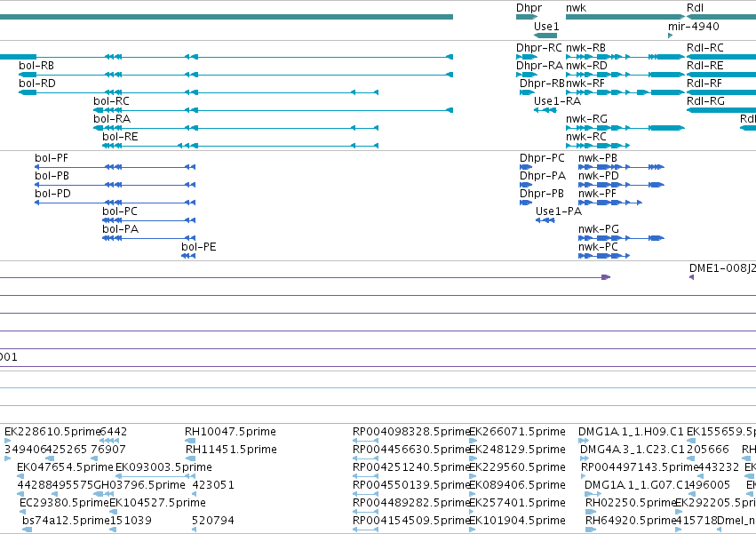The image size is (756, 534).
Task: Click protein label Dhpr-PA
Action: (x=543, y=176)
